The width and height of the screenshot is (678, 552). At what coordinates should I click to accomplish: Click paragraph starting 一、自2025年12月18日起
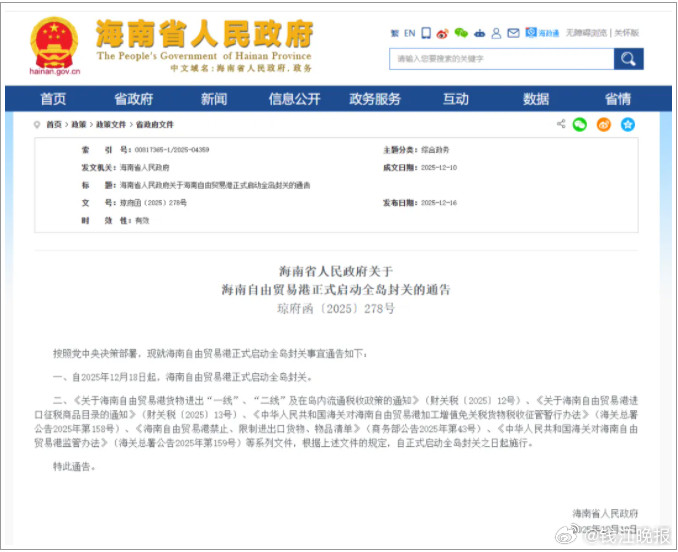coord(182,377)
